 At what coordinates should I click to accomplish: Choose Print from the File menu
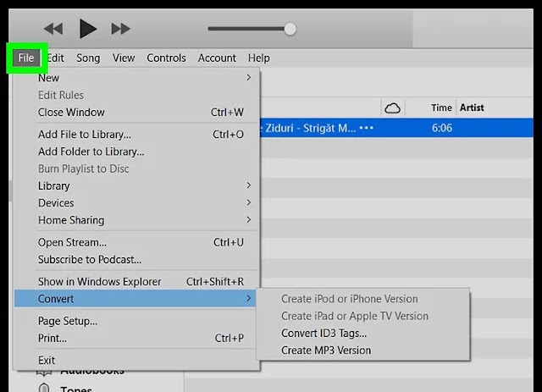point(136,338)
